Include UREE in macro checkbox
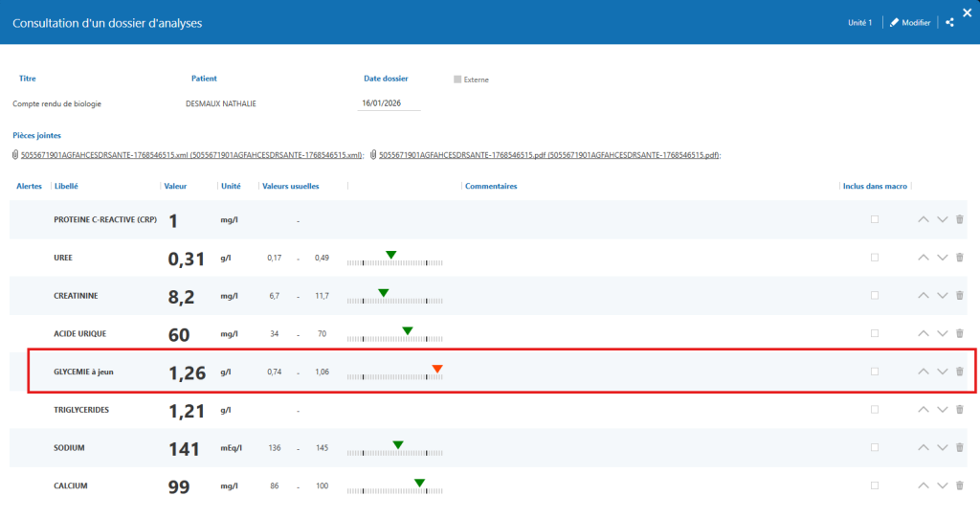Image resolution: width=980 pixels, height=519 pixels. click(x=874, y=258)
